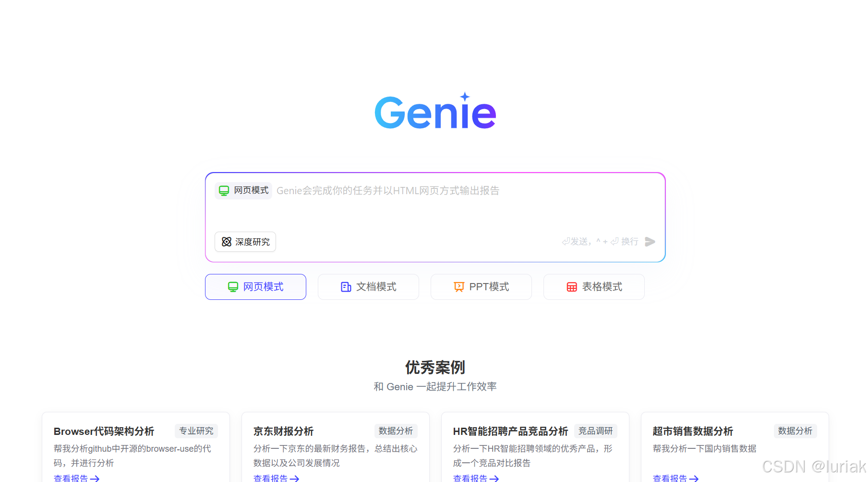
Task: Click the send arrow icon
Action: point(650,242)
